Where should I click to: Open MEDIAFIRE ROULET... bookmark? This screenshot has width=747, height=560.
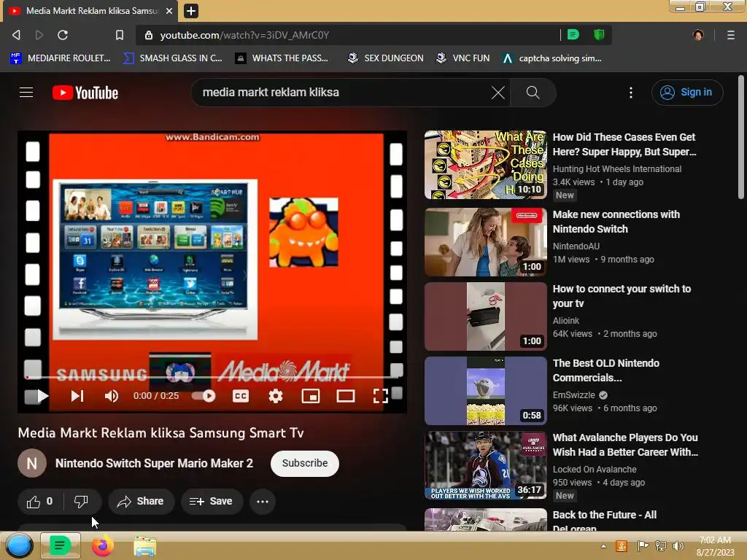coord(60,58)
